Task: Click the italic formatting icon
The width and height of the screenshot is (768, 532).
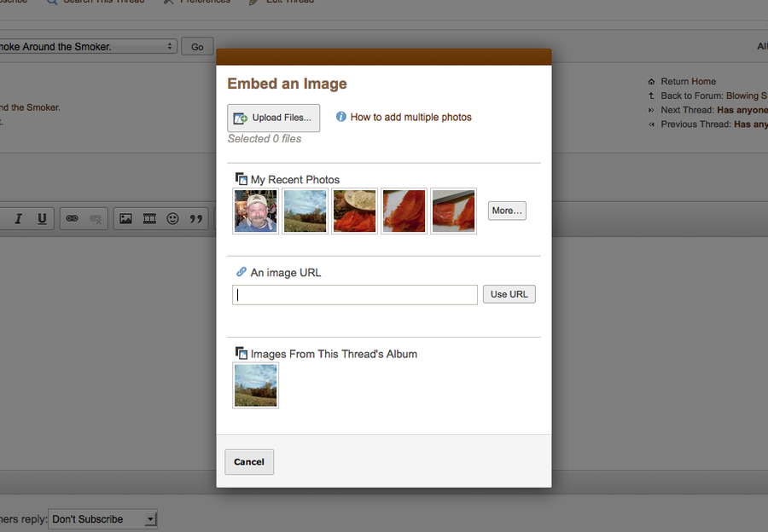Action: (18, 219)
